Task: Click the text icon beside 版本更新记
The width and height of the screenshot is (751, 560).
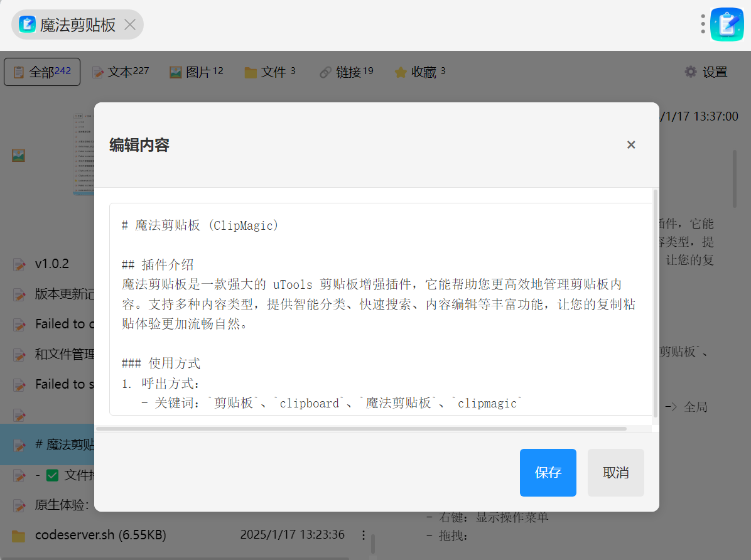Action: coord(19,294)
